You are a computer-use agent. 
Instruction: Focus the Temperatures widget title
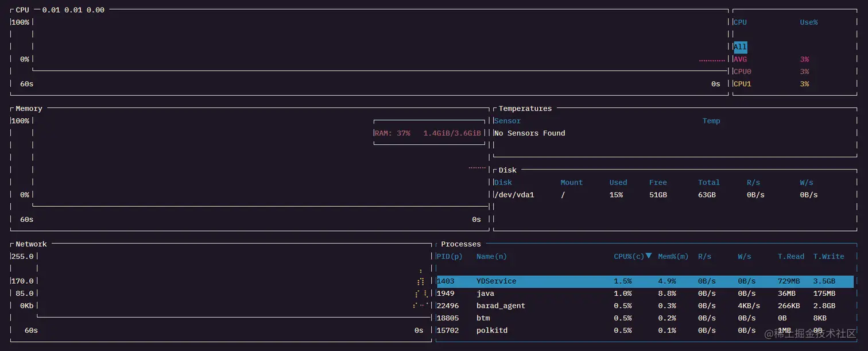525,109
